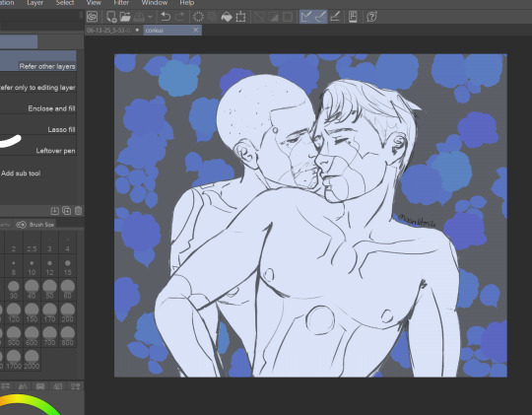
Task: Toggle Snap to Special Ruler
Action: [x=320, y=17]
